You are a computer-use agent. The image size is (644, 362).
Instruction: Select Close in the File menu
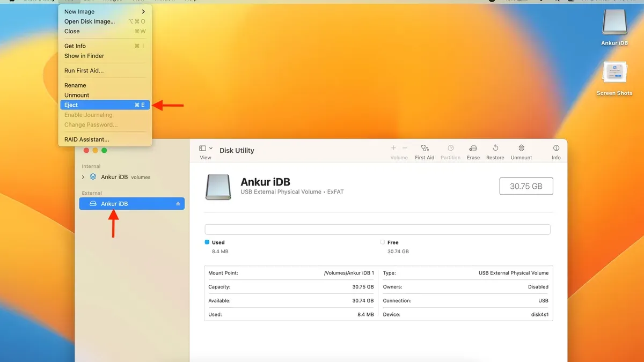click(x=105, y=31)
